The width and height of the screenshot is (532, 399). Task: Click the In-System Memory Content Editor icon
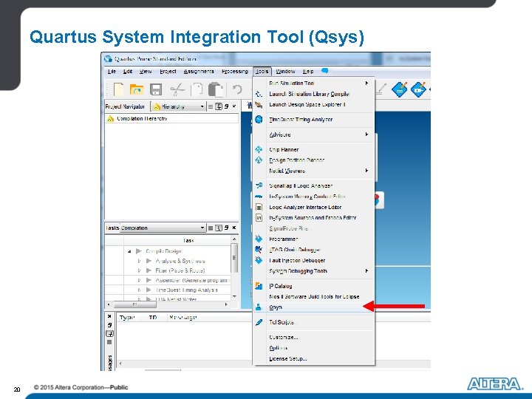click(x=259, y=197)
